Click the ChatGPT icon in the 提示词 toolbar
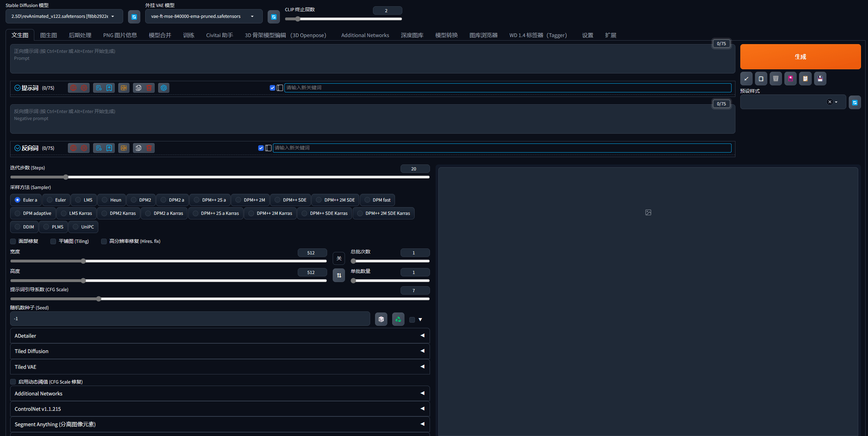The width and height of the screenshot is (868, 436). 164,88
